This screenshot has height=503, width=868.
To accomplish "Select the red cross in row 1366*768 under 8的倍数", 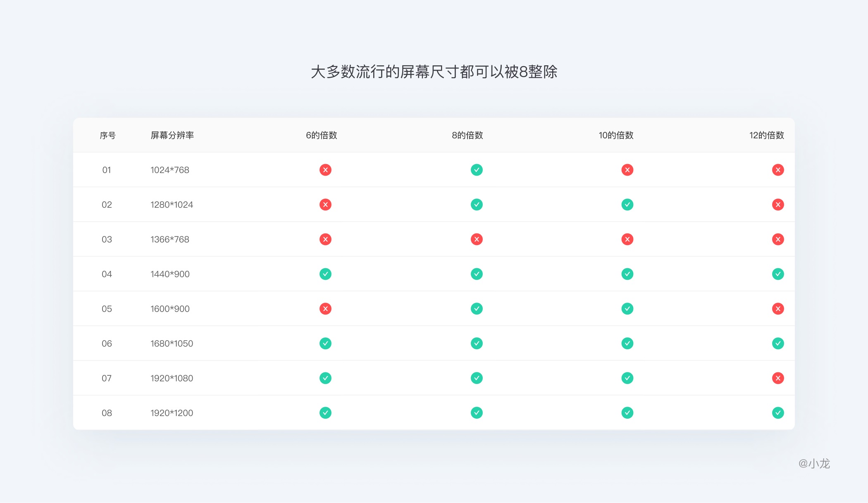I will [477, 239].
